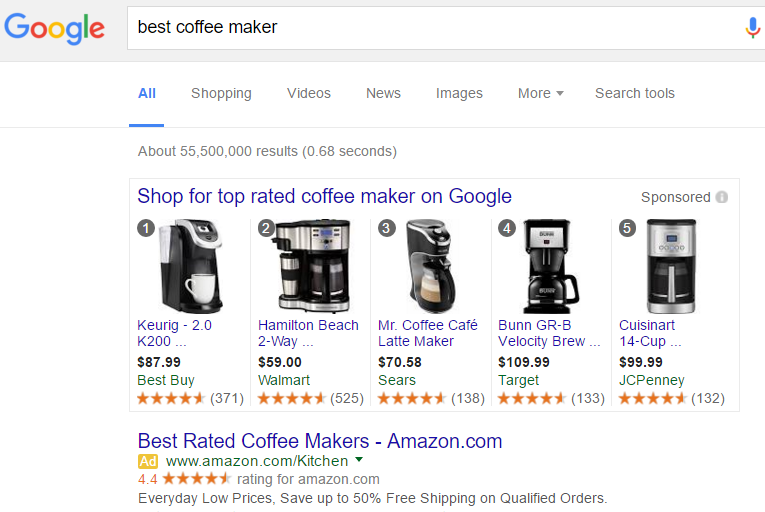Click the Sponsored info icon
Viewport: 765px width, 512px height.
(x=722, y=197)
